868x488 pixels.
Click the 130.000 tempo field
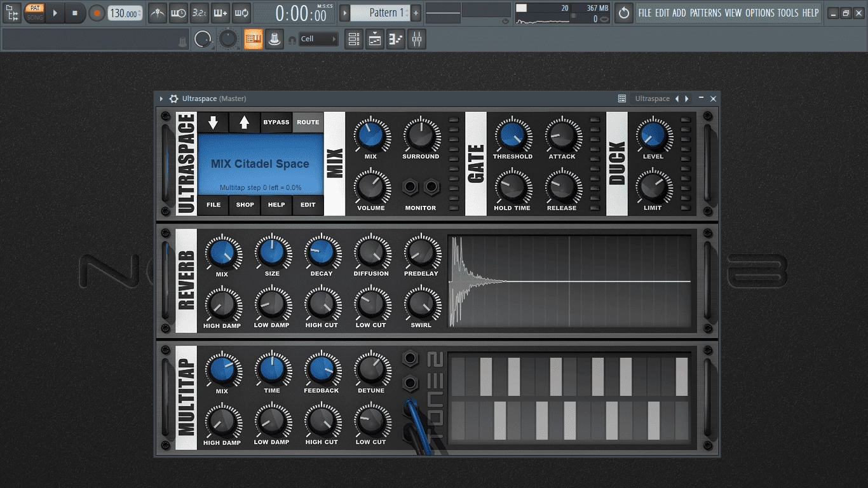tap(125, 13)
